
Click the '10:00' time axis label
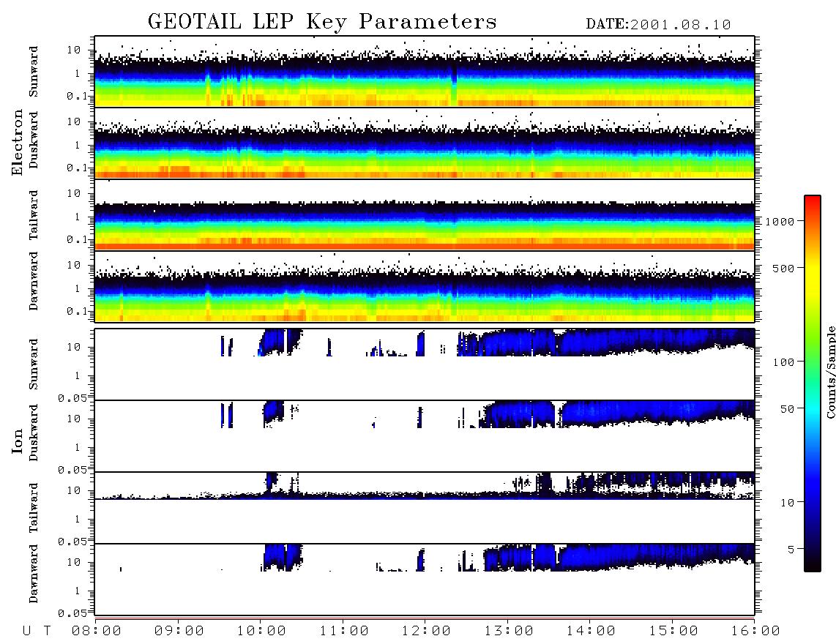[x=262, y=631]
